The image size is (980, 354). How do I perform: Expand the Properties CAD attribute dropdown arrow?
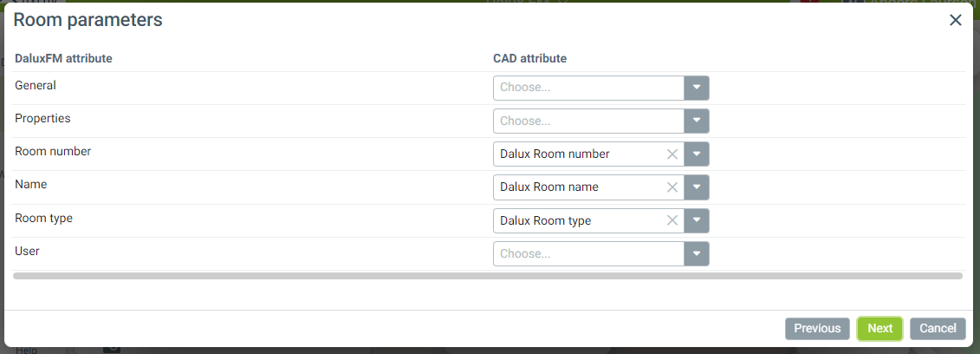[697, 121]
